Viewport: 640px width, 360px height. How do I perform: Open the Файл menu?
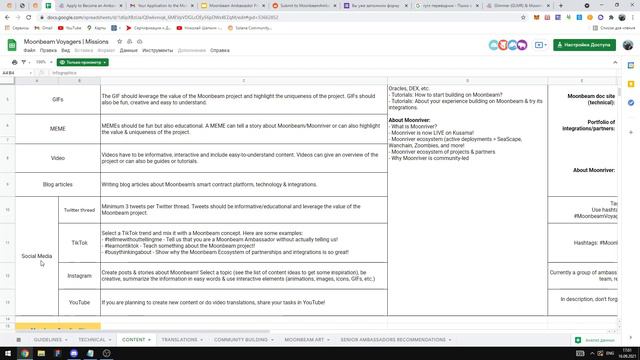pyautogui.click(x=29, y=50)
